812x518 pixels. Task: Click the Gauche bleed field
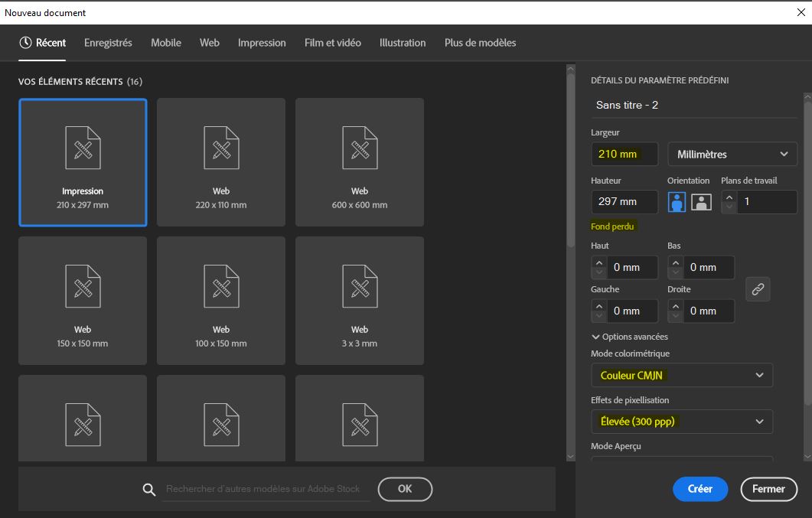coord(632,311)
